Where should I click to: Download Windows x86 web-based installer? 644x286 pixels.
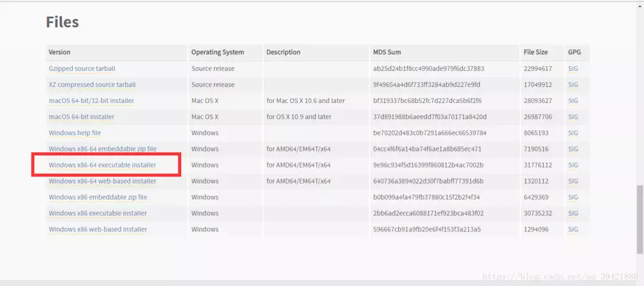tap(98, 229)
